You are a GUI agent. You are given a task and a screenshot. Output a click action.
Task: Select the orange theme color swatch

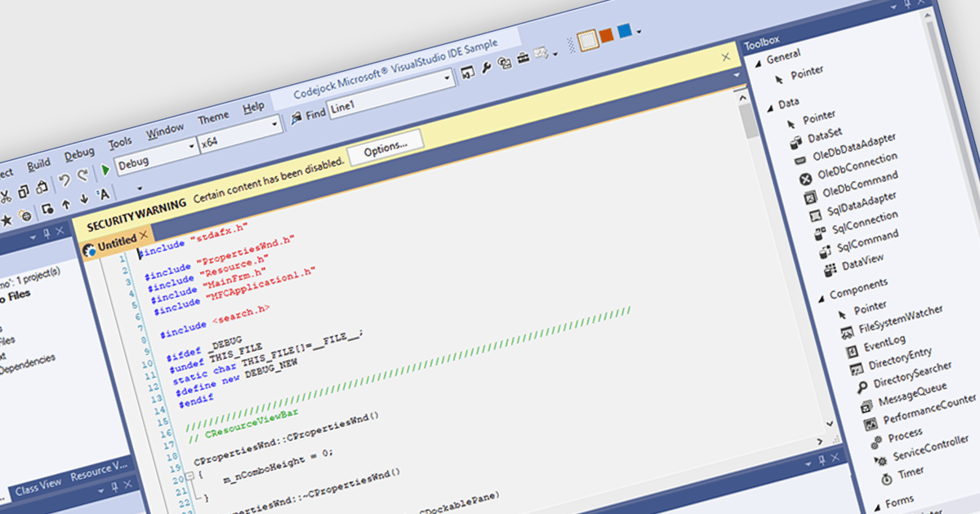point(606,35)
